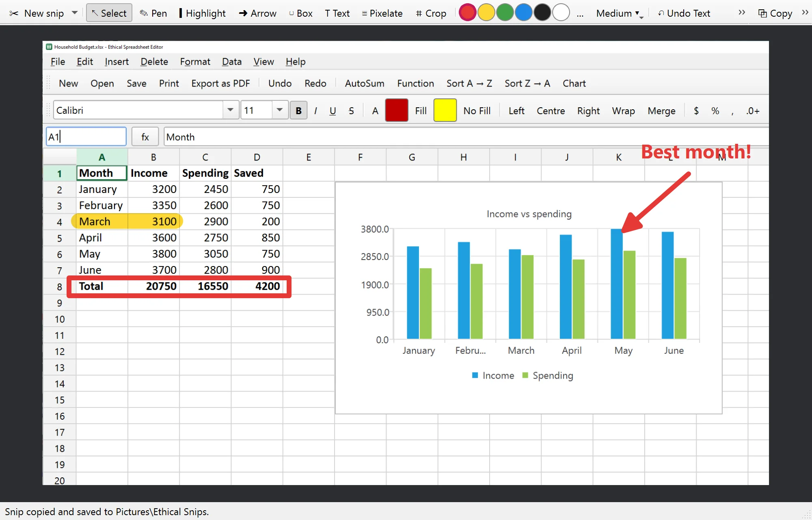The image size is (812, 520).
Task: Click the File menu in the snipped spreadsheet
Action: [58, 62]
